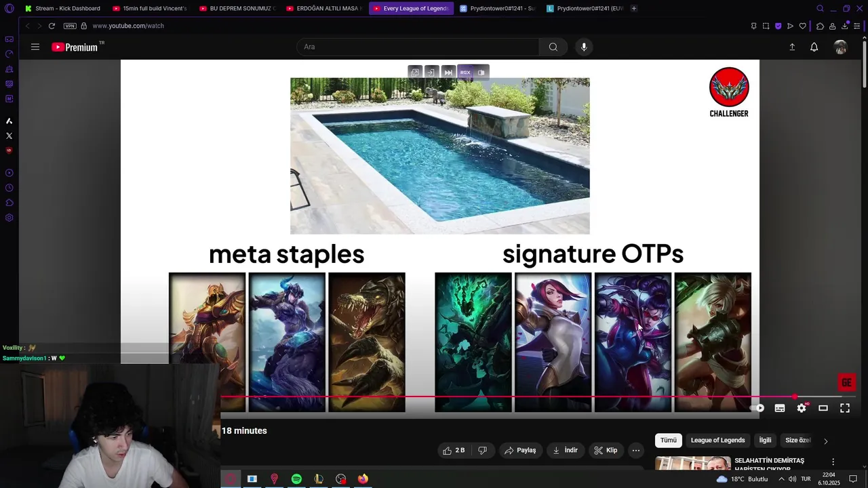Open the VPN badge in address bar
This screenshot has width=868, height=488.
coord(70,26)
